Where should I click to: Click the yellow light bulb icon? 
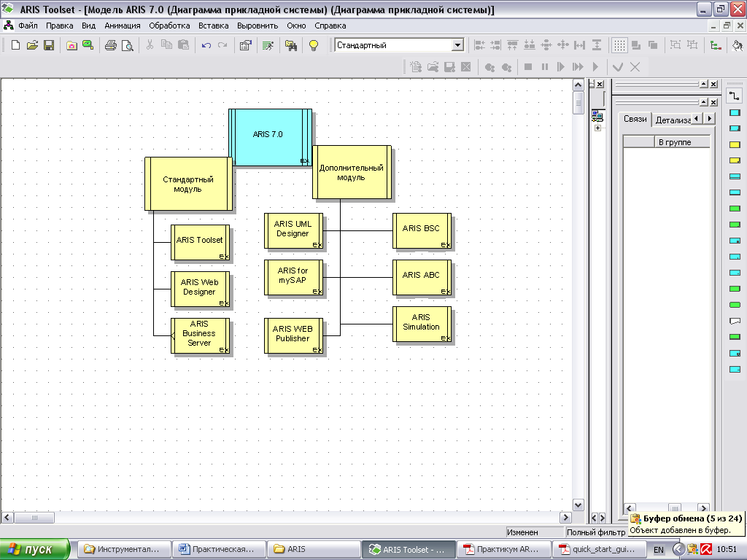point(314,45)
